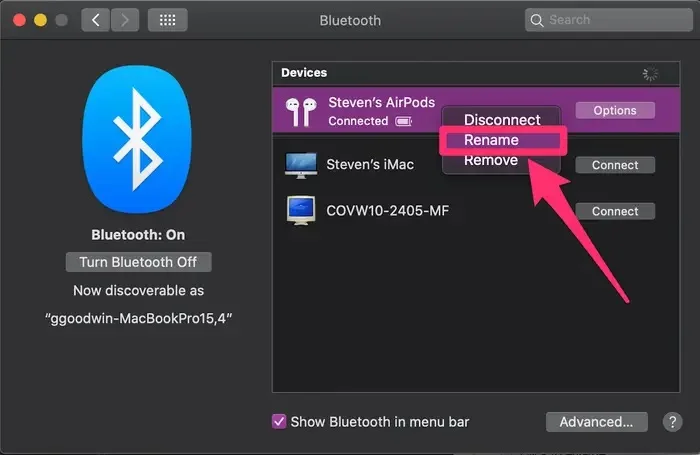Click the AirPods battery level icon
The image size is (700, 455).
[x=404, y=122]
